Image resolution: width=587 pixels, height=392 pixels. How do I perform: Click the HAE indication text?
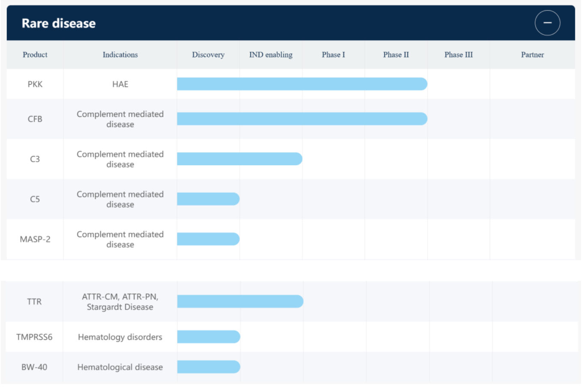point(120,84)
